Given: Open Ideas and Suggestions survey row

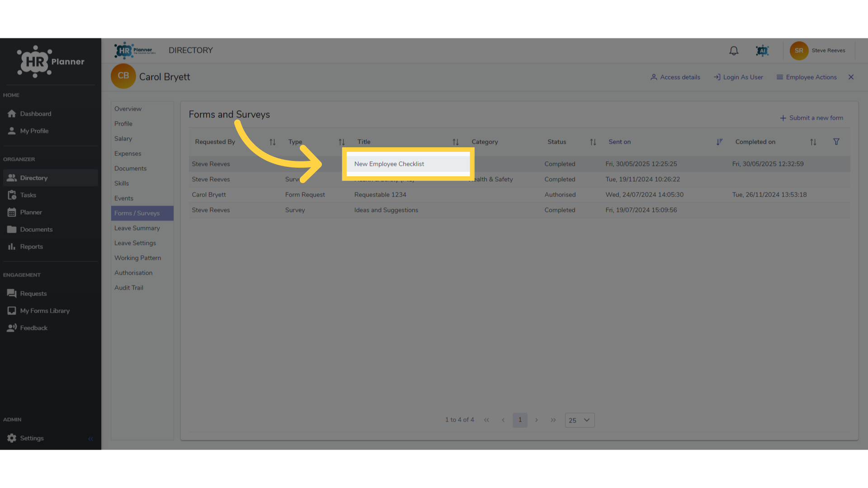Looking at the screenshot, I should 519,210.
